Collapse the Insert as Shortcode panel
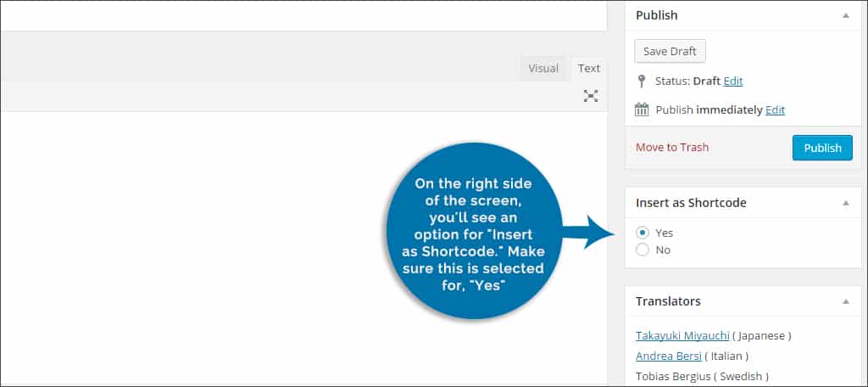Screen dimensions: 868x387 click(x=845, y=203)
